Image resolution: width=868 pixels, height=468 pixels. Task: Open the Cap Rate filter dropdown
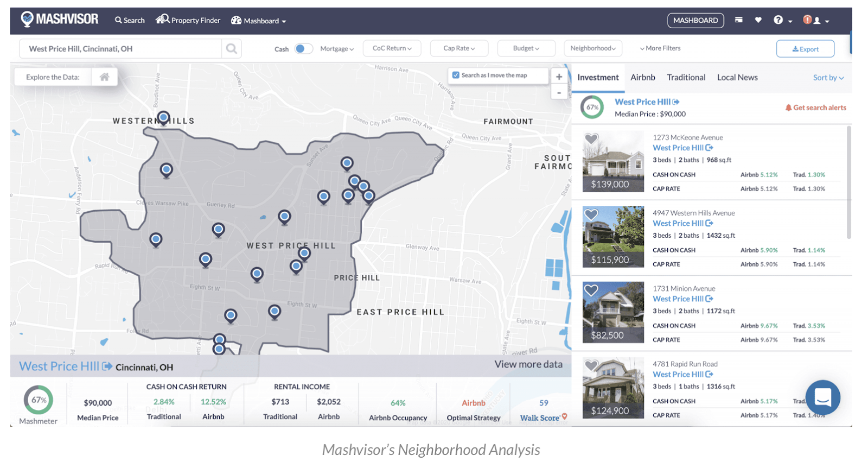pyautogui.click(x=459, y=48)
